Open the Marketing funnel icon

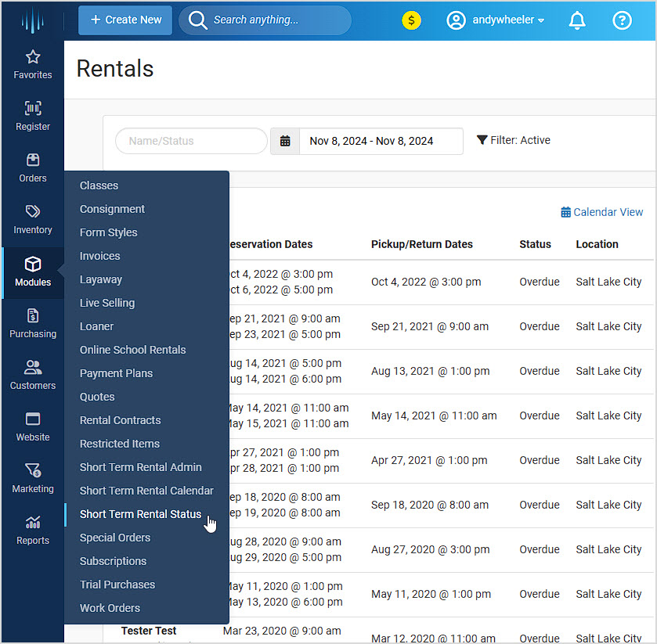(33, 470)
